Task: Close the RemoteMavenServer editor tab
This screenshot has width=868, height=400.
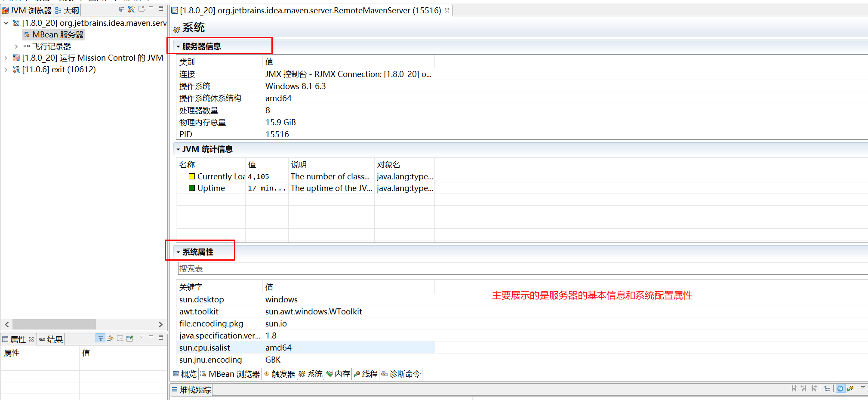Action: pos(447,10)
